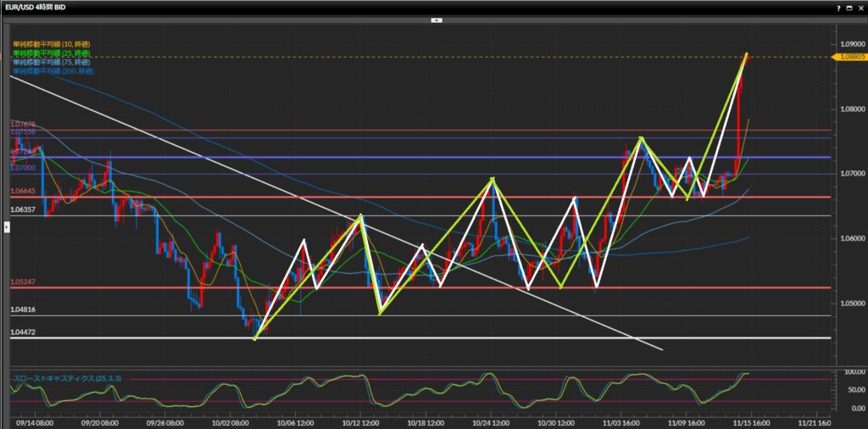Image resolution: width=868 pixels, height=429 pixels.
Task: Maximize the chart window
Action: click(847, 6)
